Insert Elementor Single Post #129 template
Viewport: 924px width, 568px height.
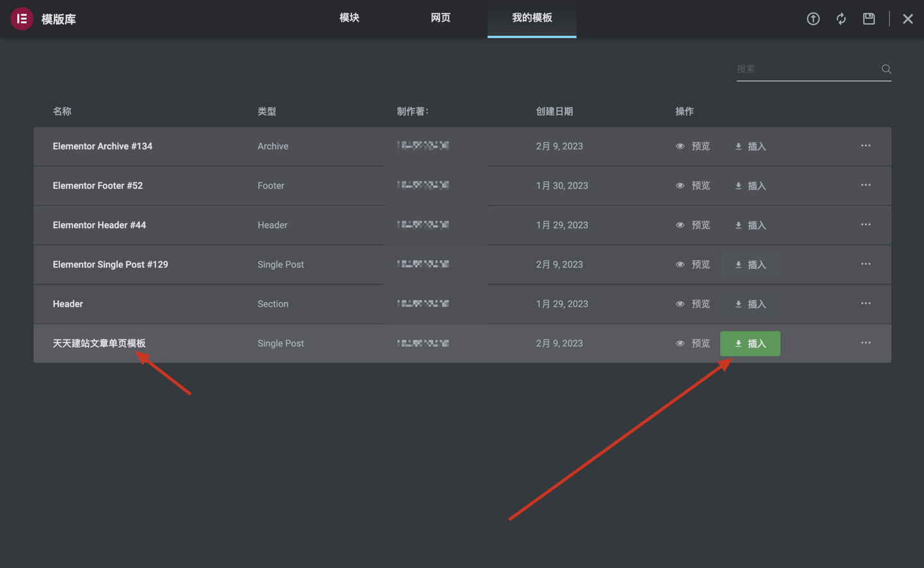tap(750, 264)
